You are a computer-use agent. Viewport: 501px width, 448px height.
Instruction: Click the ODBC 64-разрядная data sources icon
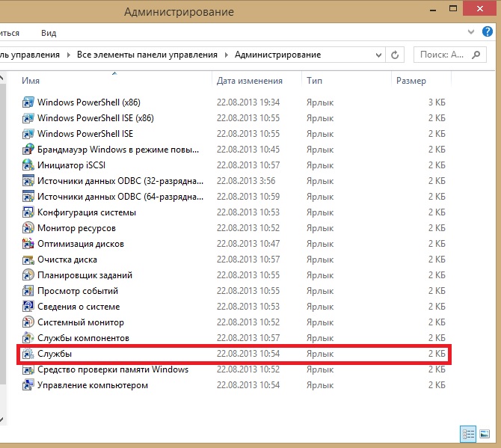pos(28,197)
